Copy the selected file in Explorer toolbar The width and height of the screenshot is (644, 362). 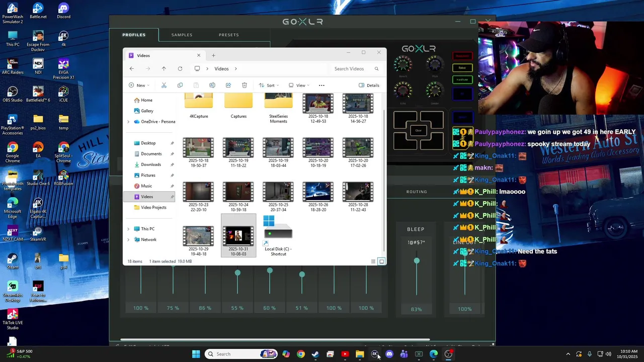(180, 85)
